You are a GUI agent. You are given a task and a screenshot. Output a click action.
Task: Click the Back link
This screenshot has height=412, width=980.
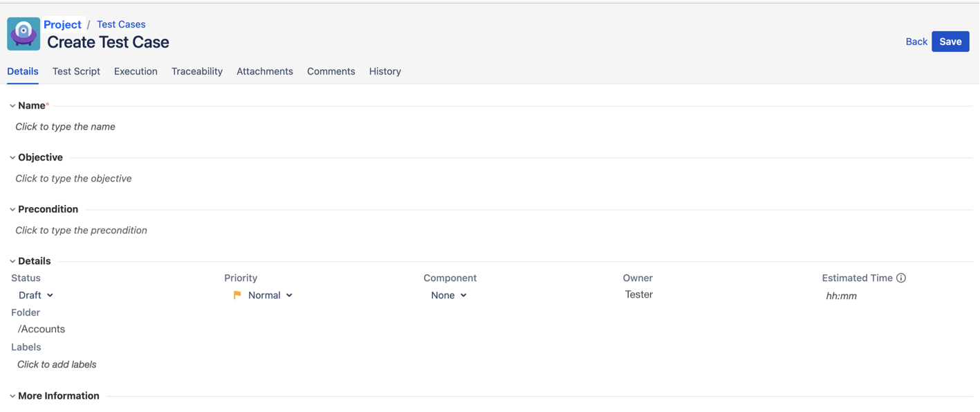pos(916,42)
